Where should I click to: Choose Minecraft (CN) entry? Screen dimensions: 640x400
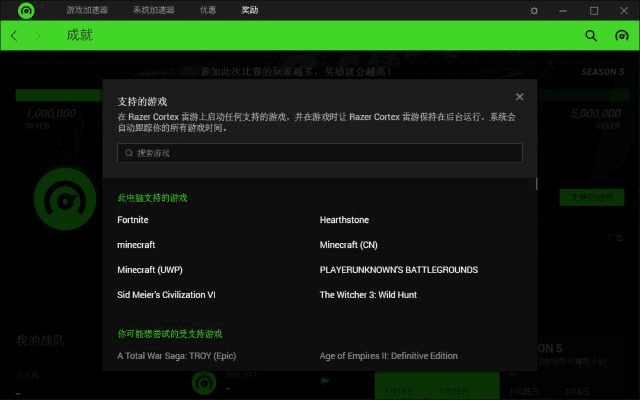tap(348, 245)
